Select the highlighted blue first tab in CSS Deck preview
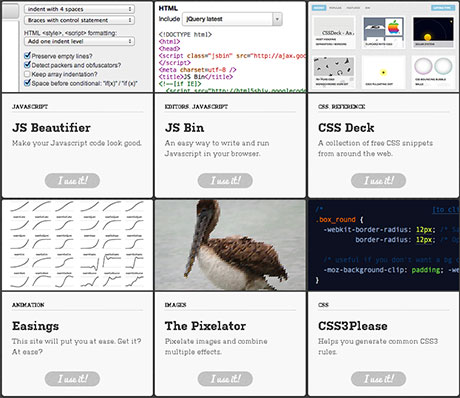This screenshot has width=460, height=398. pos(319,8)
